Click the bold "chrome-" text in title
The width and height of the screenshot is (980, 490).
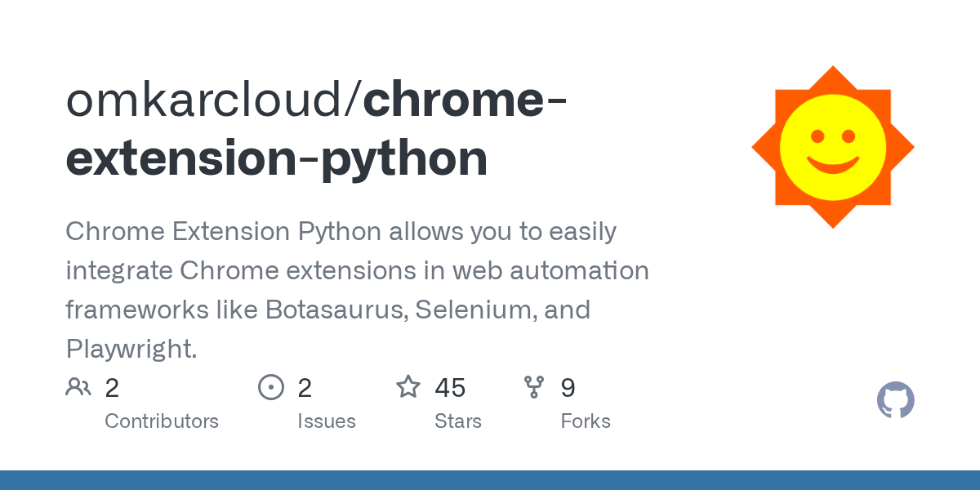[465, 101]
